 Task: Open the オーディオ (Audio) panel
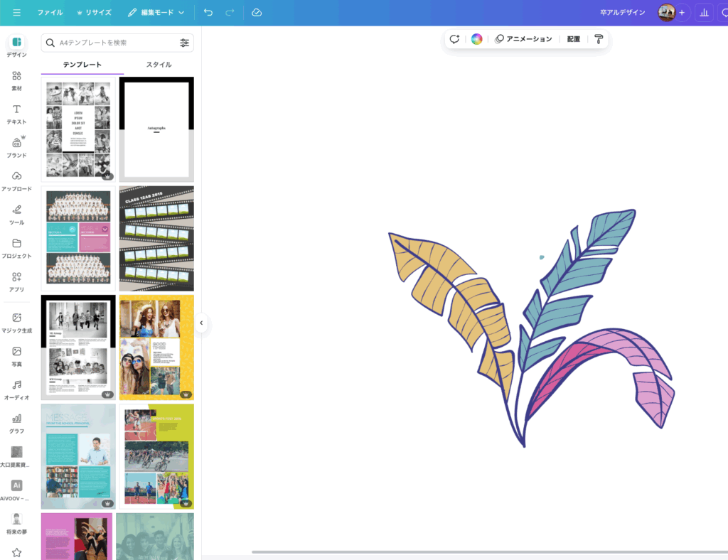[16, 389]
